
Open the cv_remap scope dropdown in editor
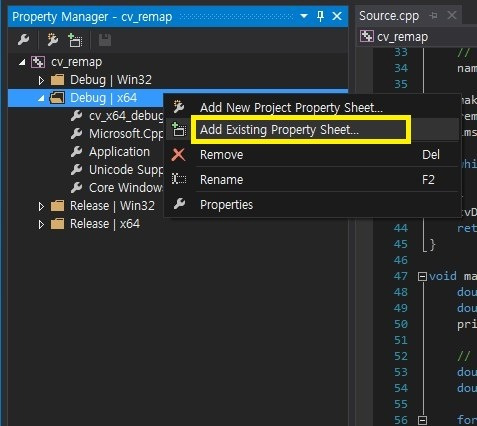pos(418,37)
